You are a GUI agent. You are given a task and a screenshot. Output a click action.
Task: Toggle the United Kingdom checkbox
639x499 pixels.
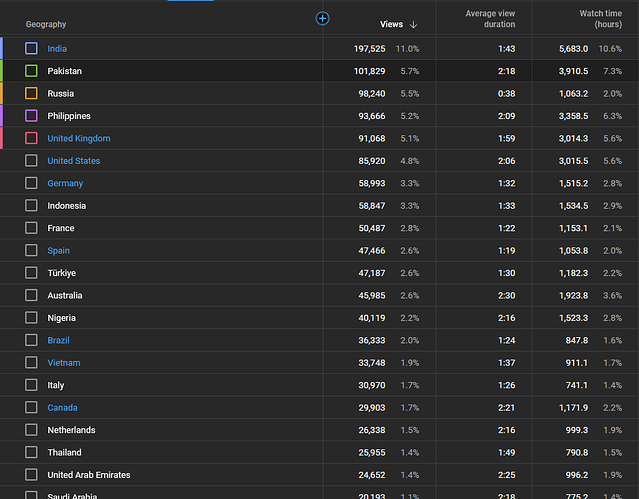pos(31,138)
